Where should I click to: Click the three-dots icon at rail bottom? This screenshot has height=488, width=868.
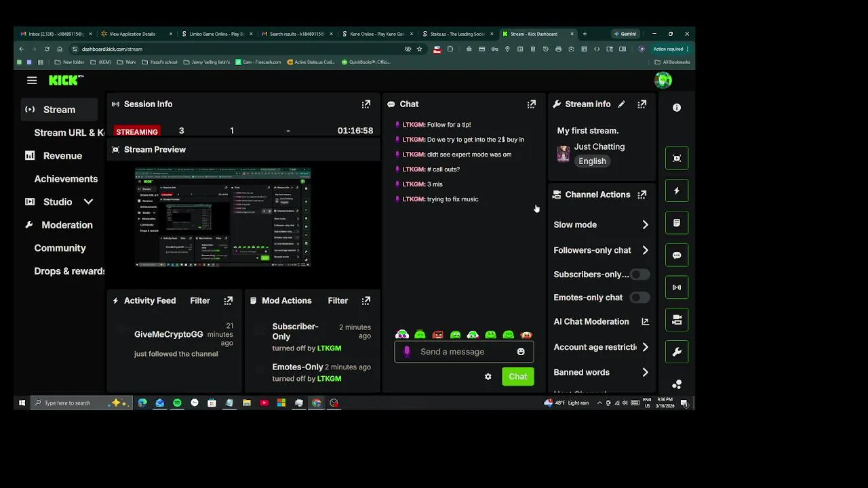[677, 384]
